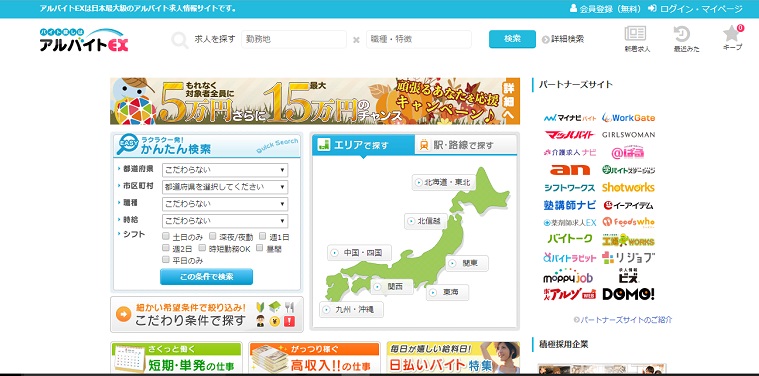The width and height of the screenshot is (759, 376).
Task: Open the 介護求人ナビ partner logo
Action: 570,152
